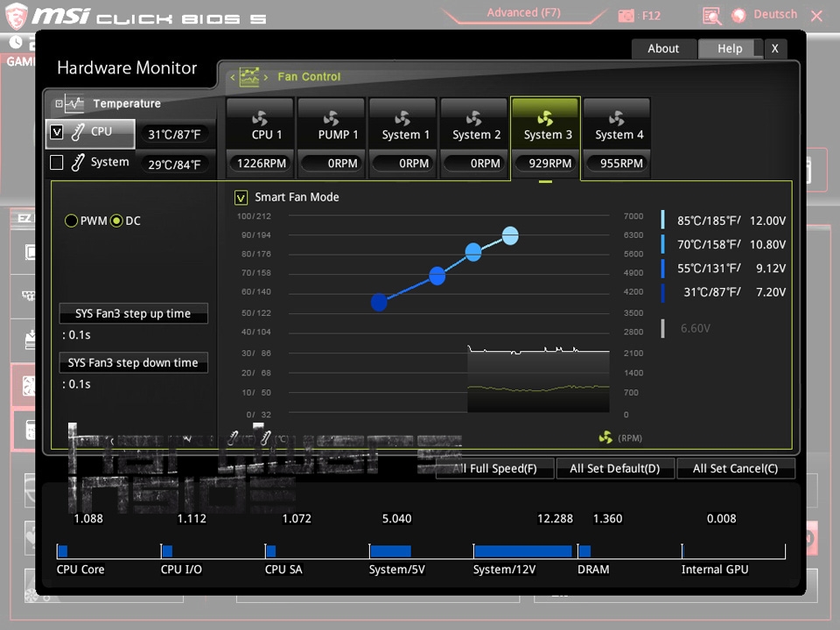Click the left arrow before the Fan Control icon

(233, 77)
